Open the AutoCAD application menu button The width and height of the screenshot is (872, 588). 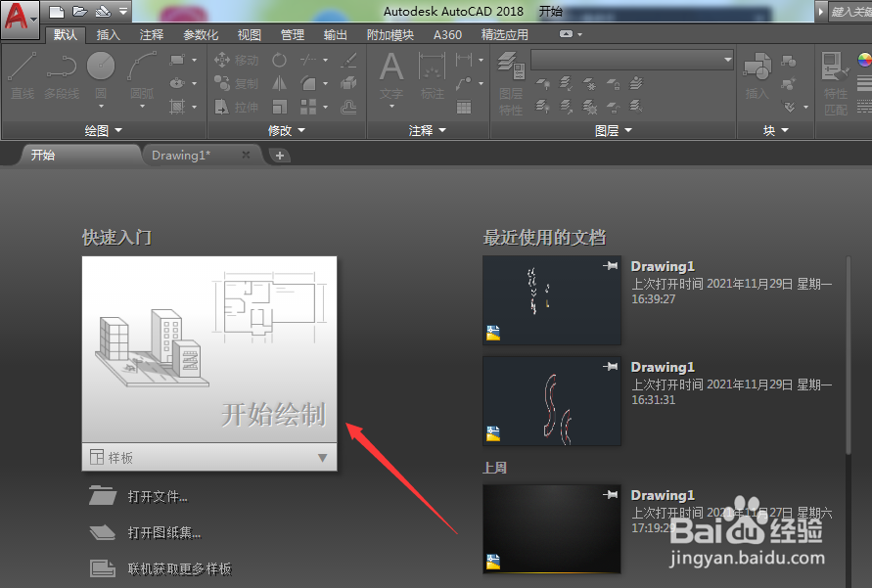click(x=20, y=19)
